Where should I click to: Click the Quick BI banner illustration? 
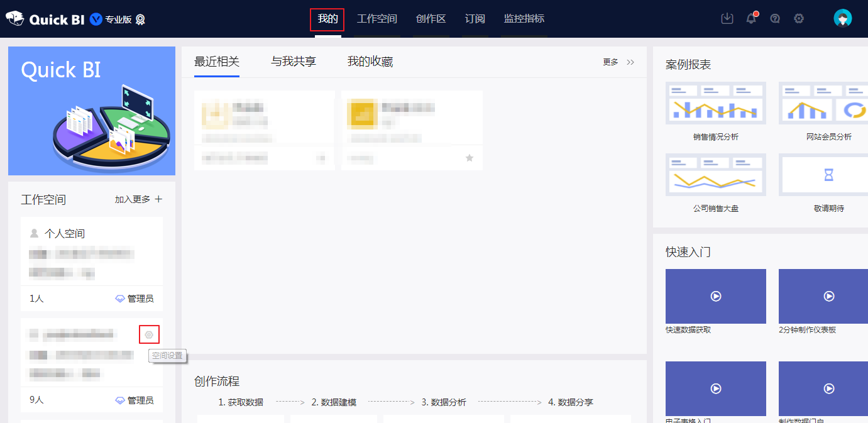(92, 111)
